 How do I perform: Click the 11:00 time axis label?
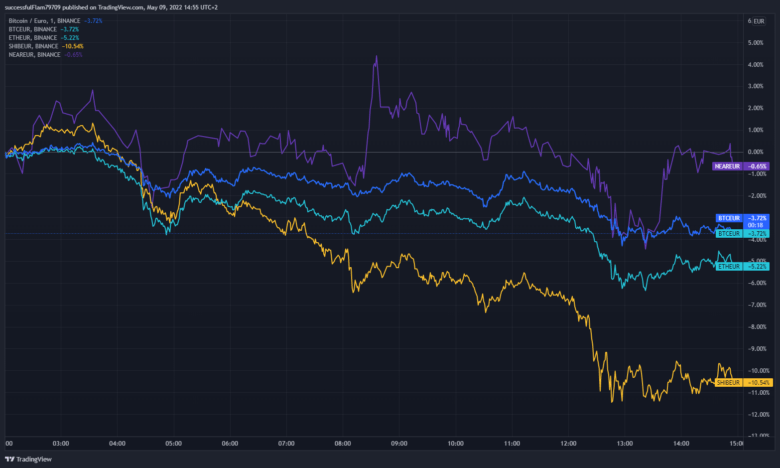[512, 443]
